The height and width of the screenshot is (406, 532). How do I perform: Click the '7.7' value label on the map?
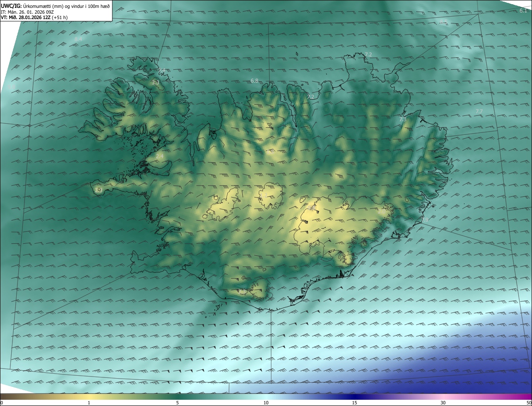(x=479, y=111)
